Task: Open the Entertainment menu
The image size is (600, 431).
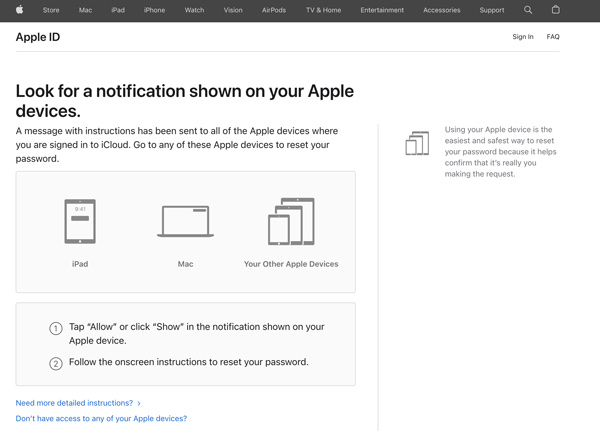Action: pyautogui.click(x=382, y=10)
